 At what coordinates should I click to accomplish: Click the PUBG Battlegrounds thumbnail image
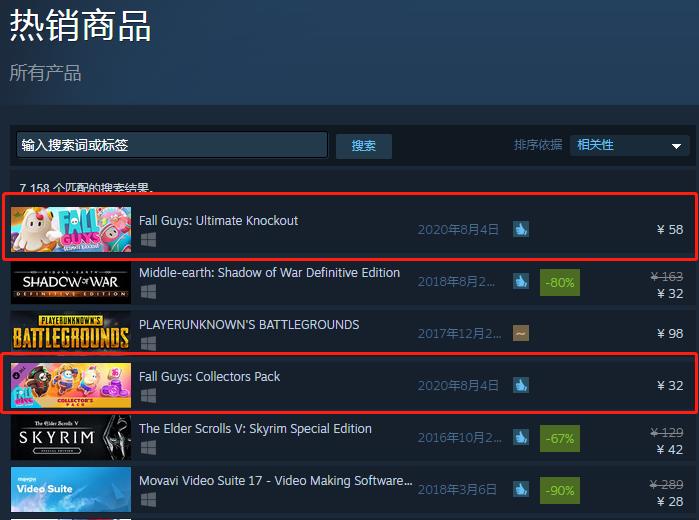pos(71,334)
